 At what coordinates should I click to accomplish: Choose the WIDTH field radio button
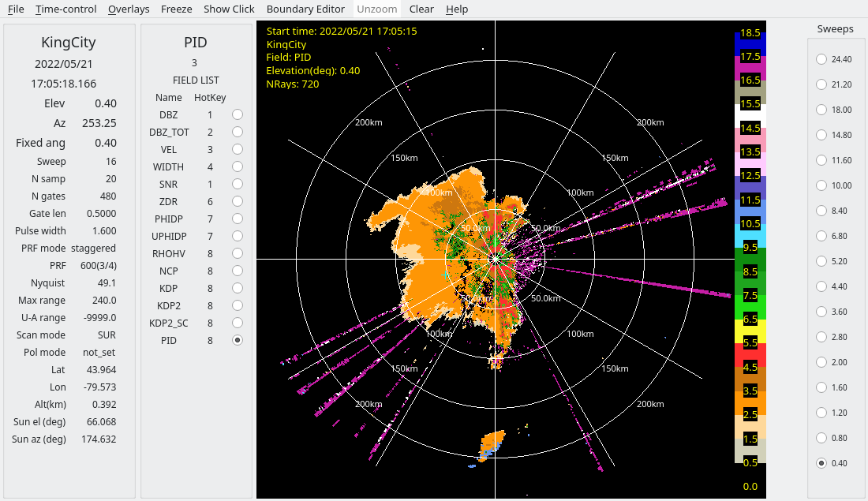coord(238,167)
